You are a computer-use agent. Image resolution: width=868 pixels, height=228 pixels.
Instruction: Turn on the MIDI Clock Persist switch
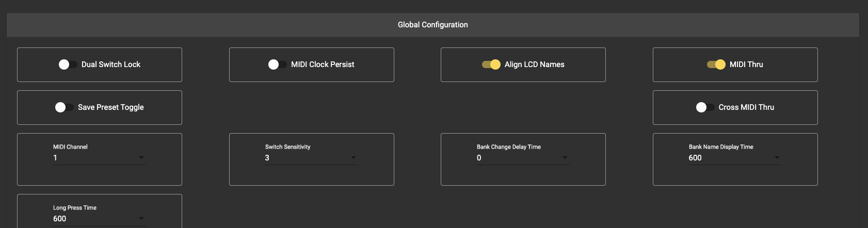(x=278, y=64)
